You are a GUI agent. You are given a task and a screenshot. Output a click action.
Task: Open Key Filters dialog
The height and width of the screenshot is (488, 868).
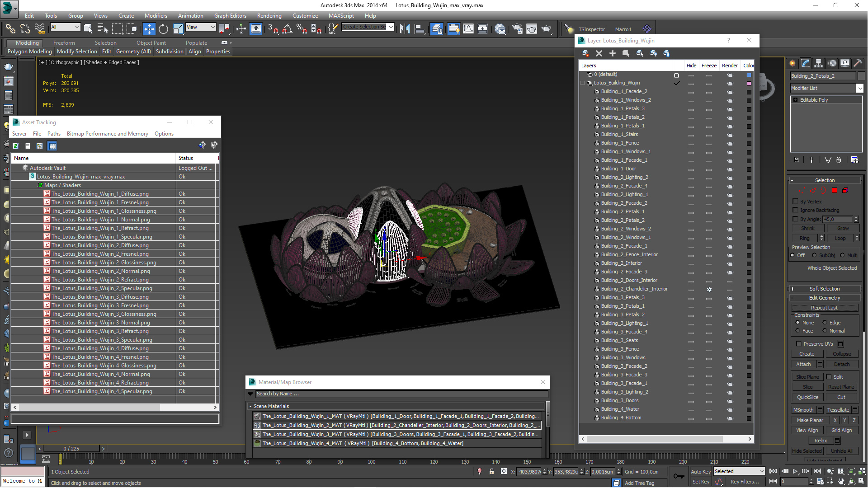coord(745,482)
